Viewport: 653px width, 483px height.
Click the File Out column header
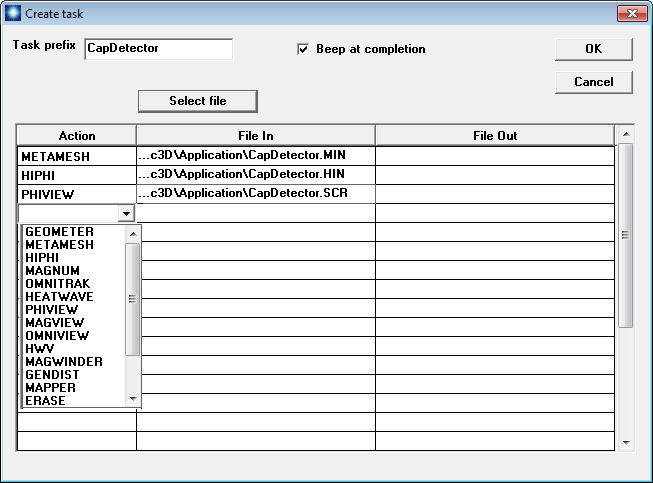tap(495, 136)
